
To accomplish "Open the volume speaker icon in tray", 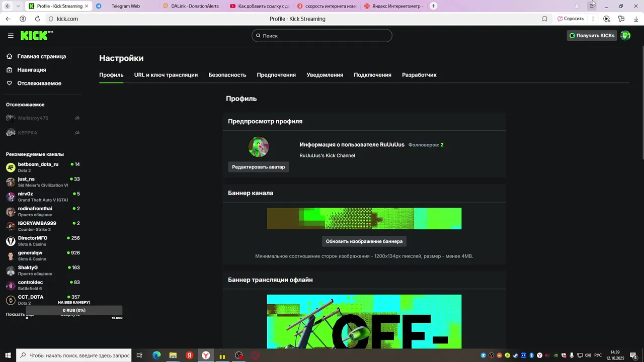I will (588, 355).
